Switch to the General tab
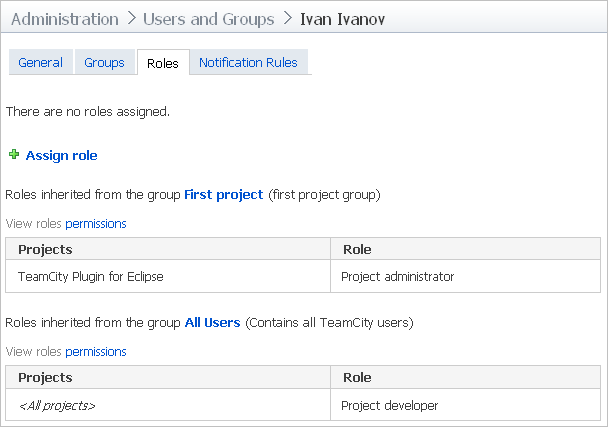 pos(40,62)
